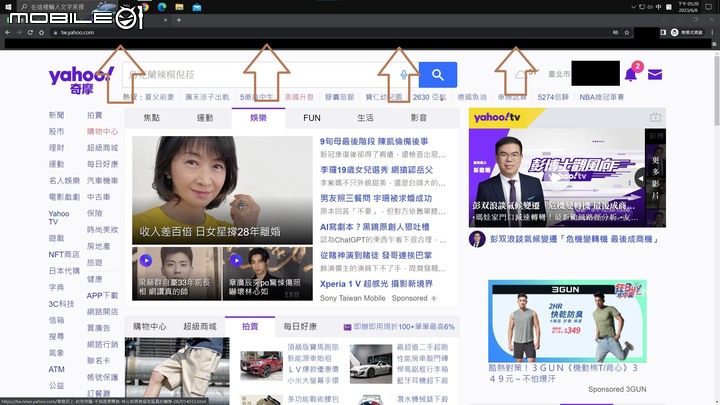Open the 名人娛樂 sidebar link
The image size is (720, 405).
pos(64,180)
